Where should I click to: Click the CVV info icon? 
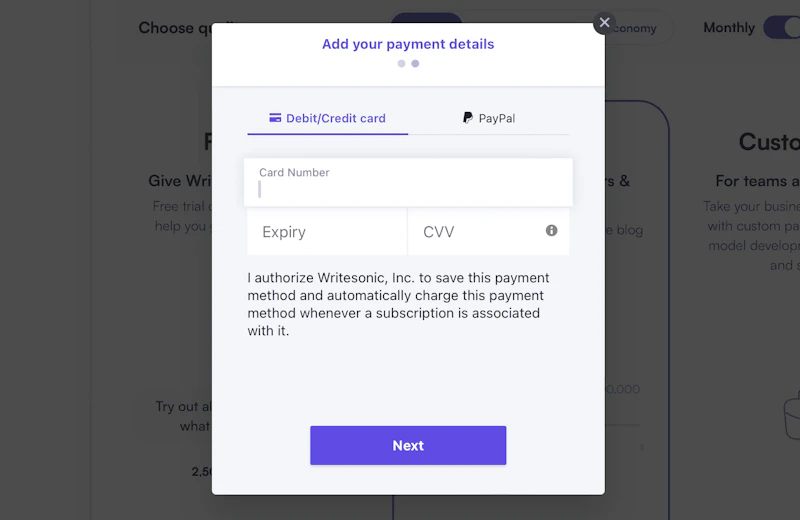pos(551,231)
